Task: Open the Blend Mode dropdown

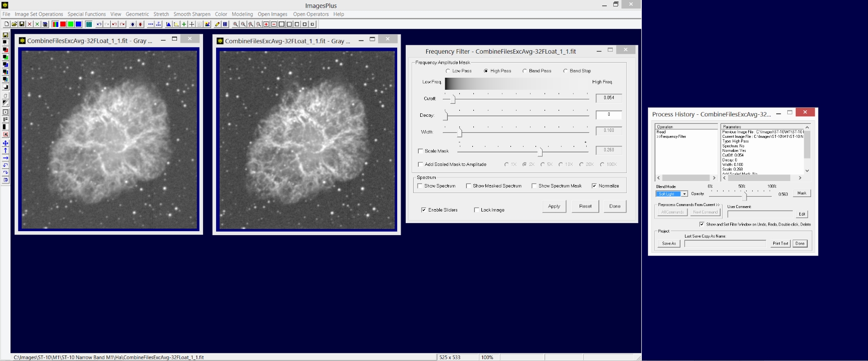Action: (x=684, y=194)
